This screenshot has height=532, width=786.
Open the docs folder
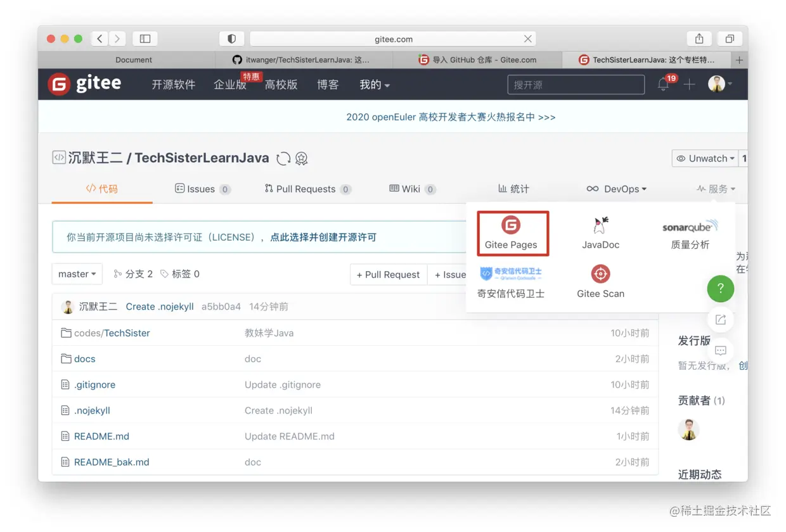85,359
